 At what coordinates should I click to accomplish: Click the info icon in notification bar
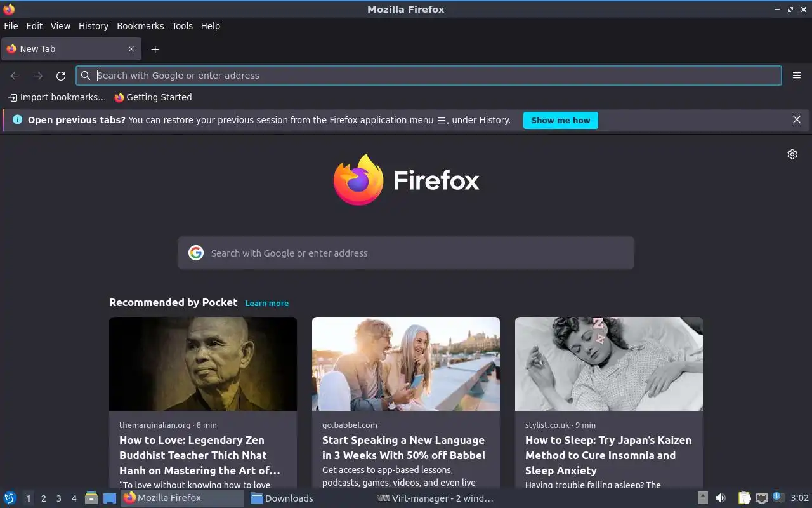pos(17,119)
